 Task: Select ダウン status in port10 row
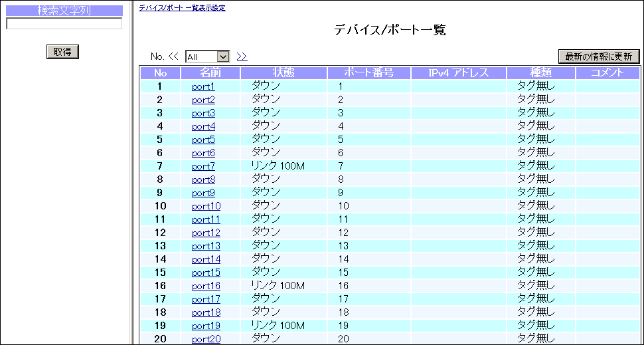click(266, 205)
